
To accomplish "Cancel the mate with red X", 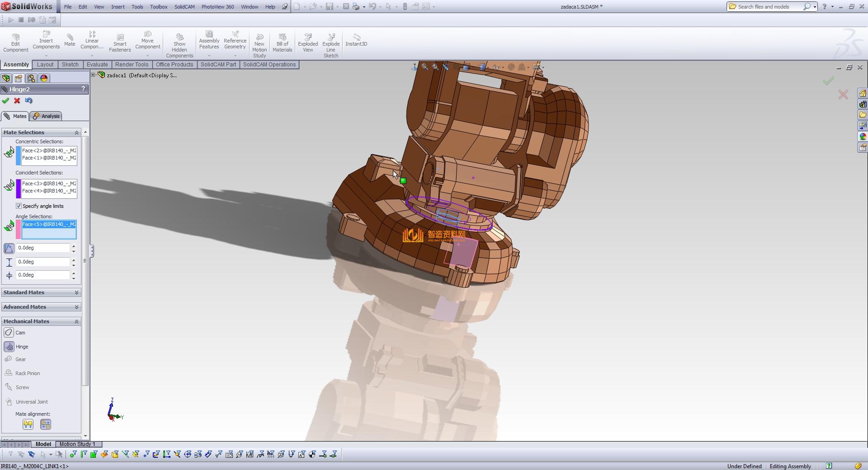I will (x=17, y=101).
